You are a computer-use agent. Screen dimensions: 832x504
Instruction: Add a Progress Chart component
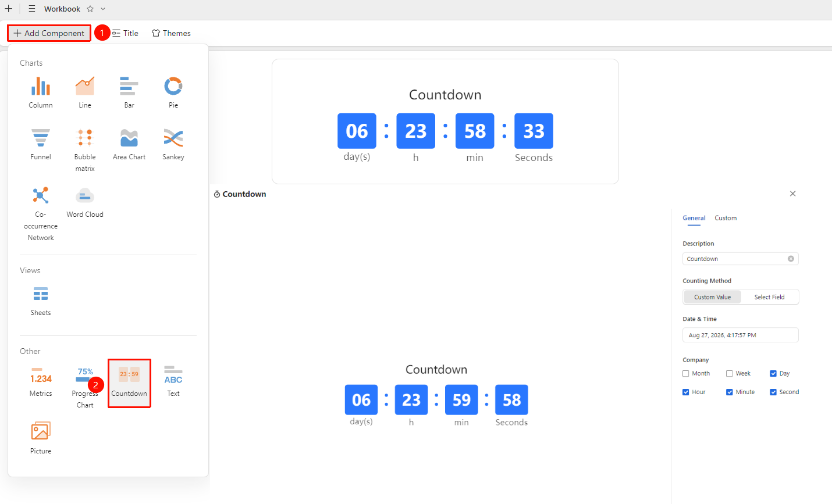pos(85,387)
